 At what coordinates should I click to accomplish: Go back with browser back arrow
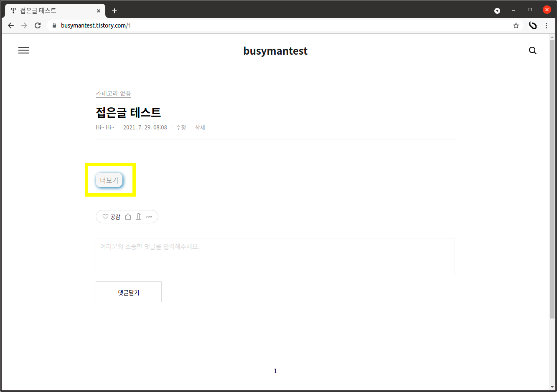tap(11, 25)
